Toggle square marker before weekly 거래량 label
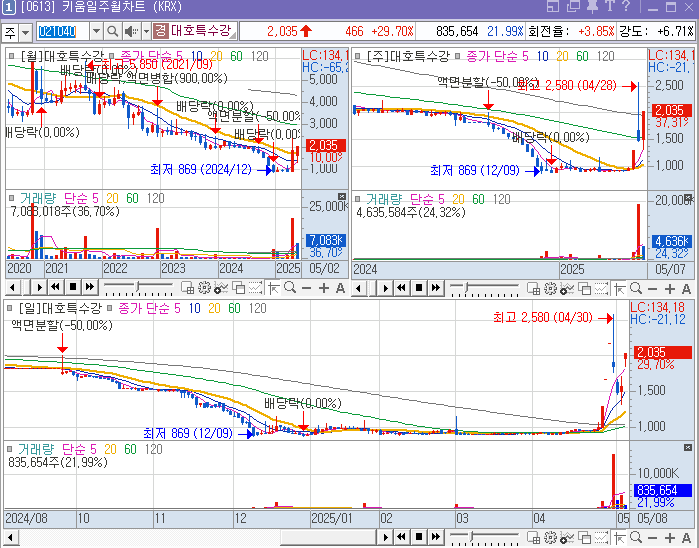699x548 pixels. (358, 199)
